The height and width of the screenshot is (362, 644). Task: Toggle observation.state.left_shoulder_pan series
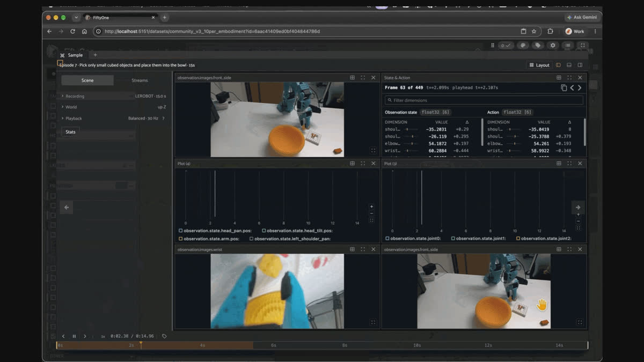(x=252, y=239)
